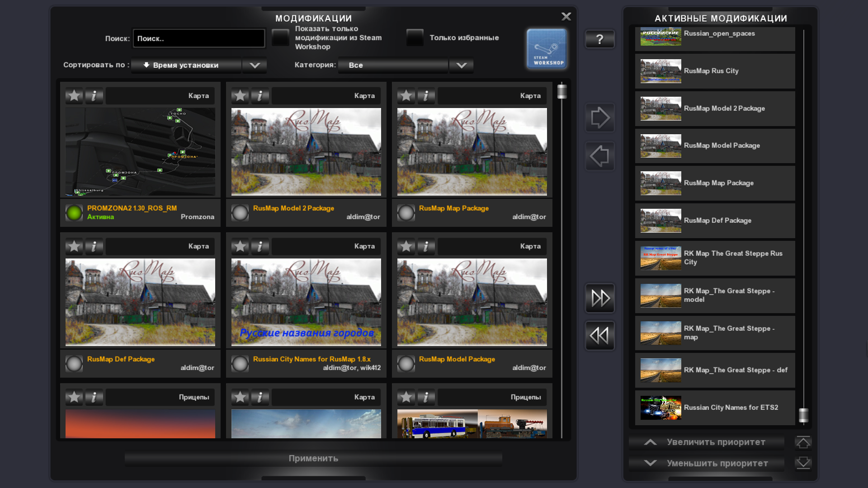868x488 pixels.
Task: Open the category field showing Все
Action: [393, 65]
